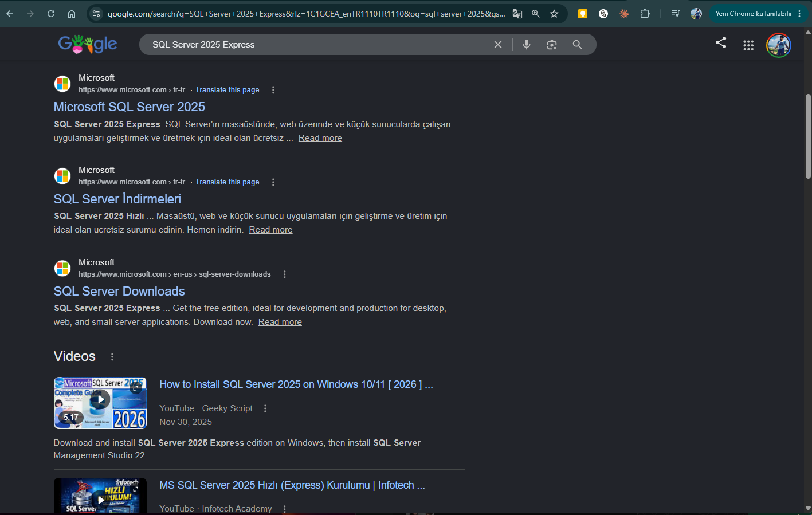
Task: Click the Microsoft logo beside SQL Server Downloads
Action: pos(62,268)
